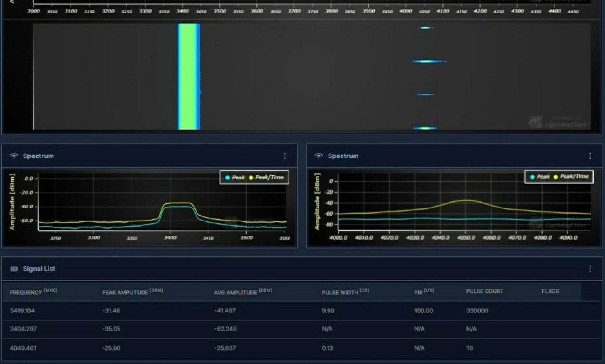Click the yellow Peak/Time legend marker dot
This screenshot has height=364, width=605.
point(251,177)
